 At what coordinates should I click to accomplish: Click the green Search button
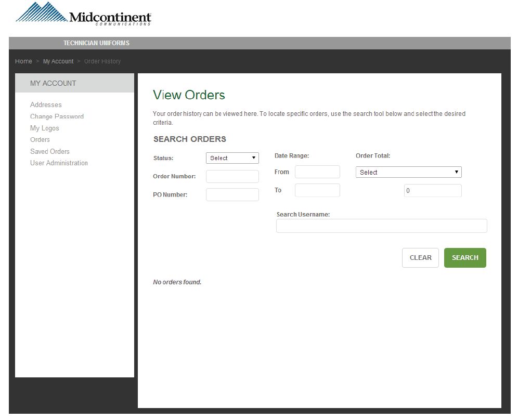pos(465,258)
